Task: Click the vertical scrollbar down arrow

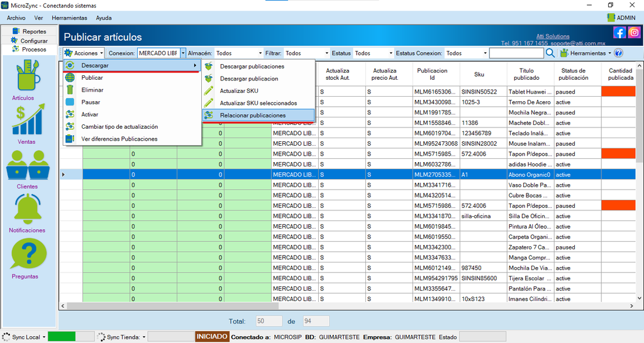Action: click(x=639, y=298)
